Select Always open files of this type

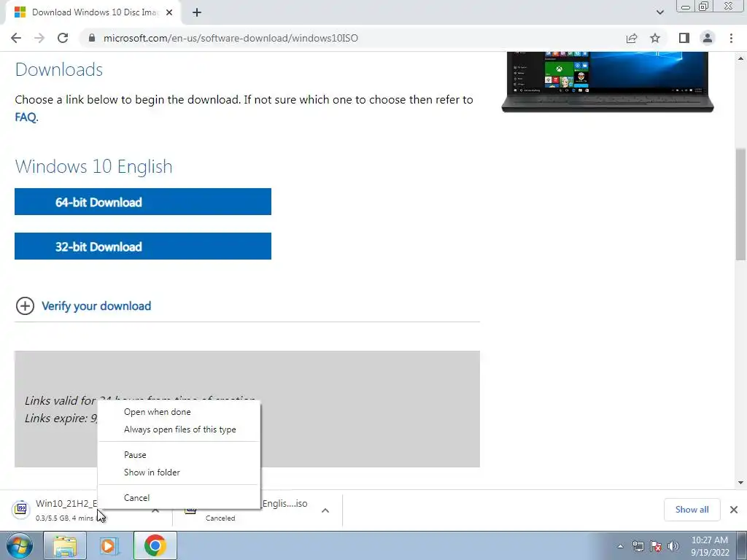tap(179, 429)
